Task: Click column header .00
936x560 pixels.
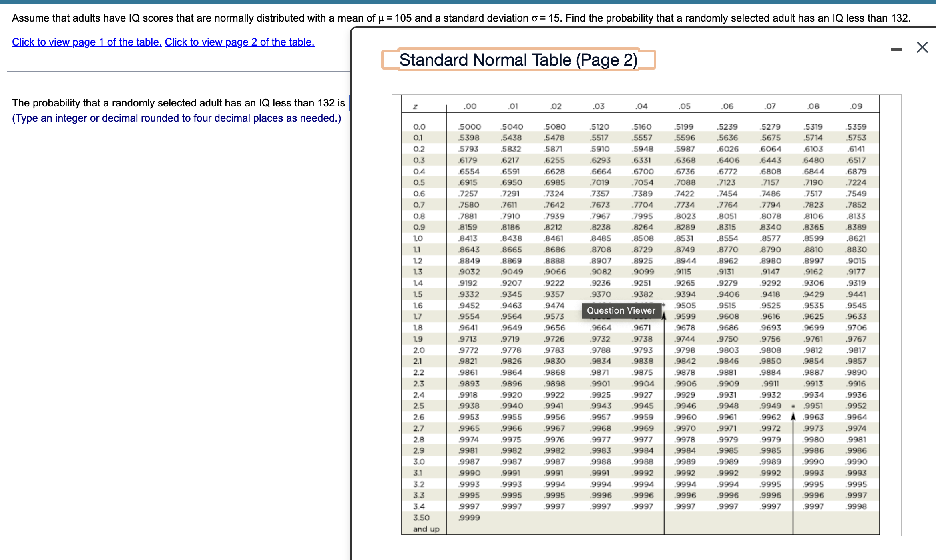Action: point(470,106)
